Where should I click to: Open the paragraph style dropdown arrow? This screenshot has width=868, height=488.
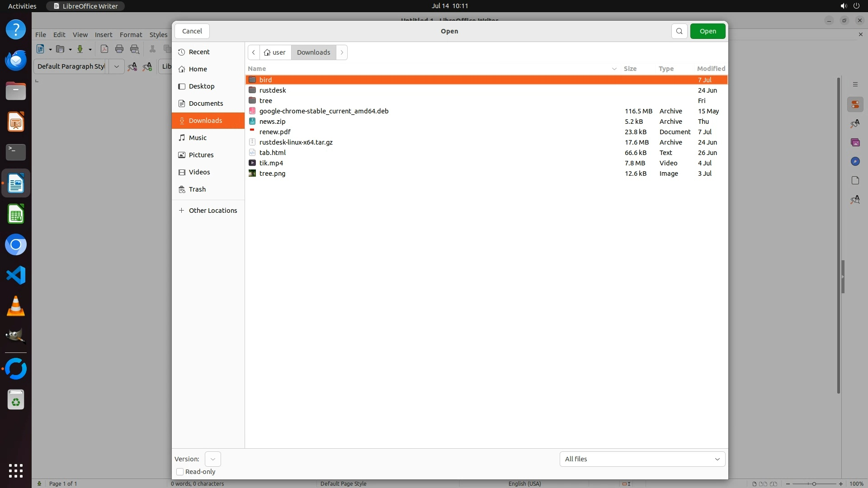(117, 66)
